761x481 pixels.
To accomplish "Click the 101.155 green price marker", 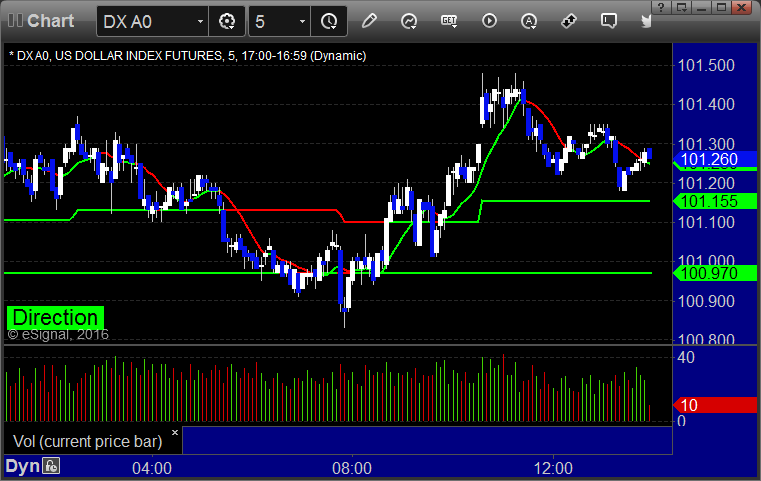I will [715, 201].
